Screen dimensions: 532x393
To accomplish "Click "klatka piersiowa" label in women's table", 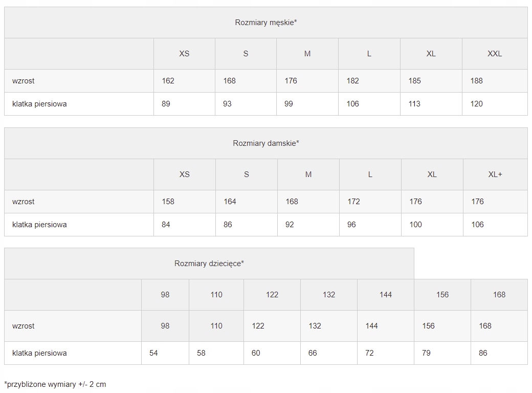I will 39,225.
